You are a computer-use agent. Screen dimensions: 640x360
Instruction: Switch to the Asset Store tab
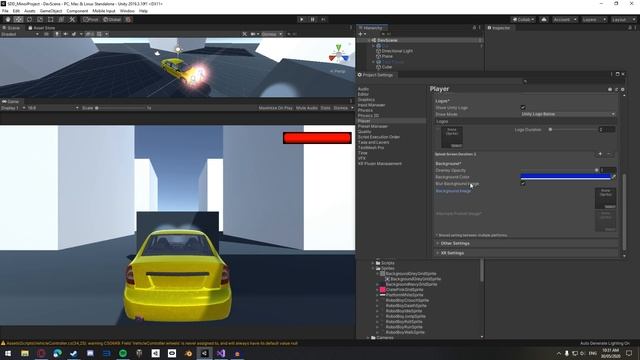(x=42, y=28)
